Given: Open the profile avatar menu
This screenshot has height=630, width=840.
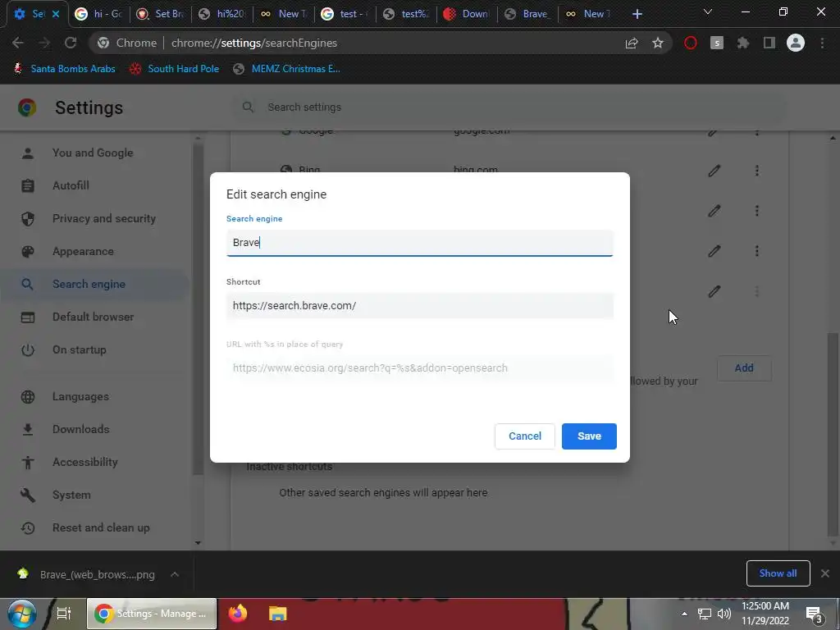Looking at the screenshot, I should [795, 43].
